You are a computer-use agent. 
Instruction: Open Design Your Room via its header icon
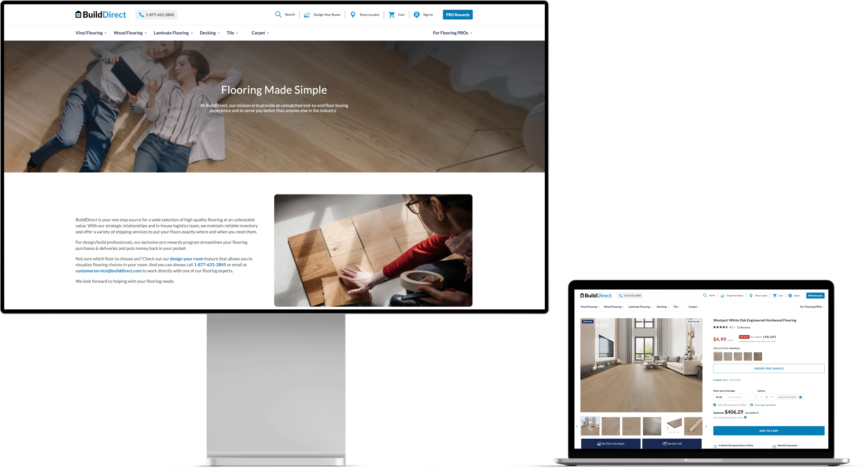coord(306,14)
